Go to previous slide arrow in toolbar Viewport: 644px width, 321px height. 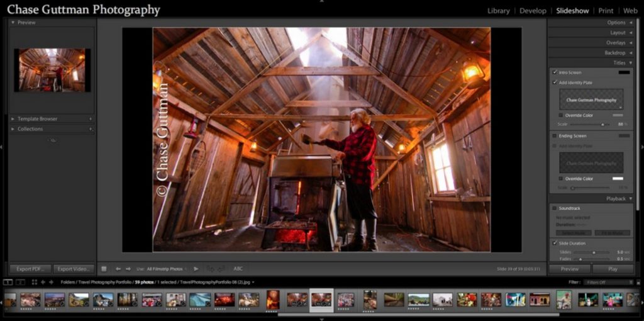click(118, 269)
